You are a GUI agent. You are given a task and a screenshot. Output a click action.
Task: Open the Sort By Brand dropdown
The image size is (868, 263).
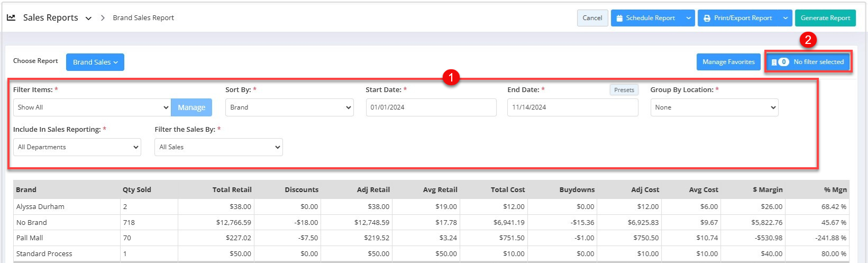point(289,107)
